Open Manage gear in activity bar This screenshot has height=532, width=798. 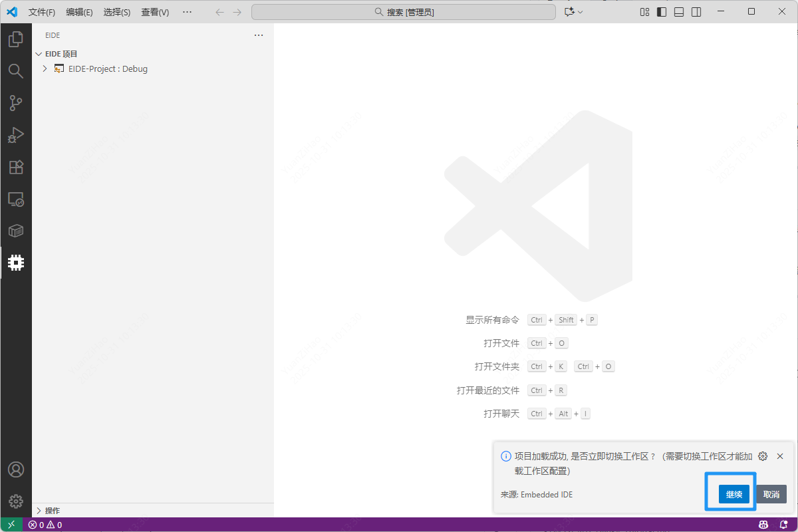click(16, 501)
